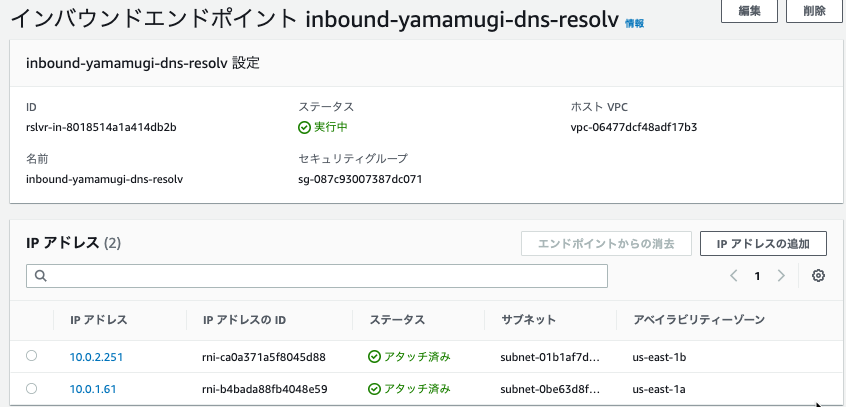Sort by IP アドレスの ID column header
The height and width of the screenshot is (407, 846).
(244, 320)
